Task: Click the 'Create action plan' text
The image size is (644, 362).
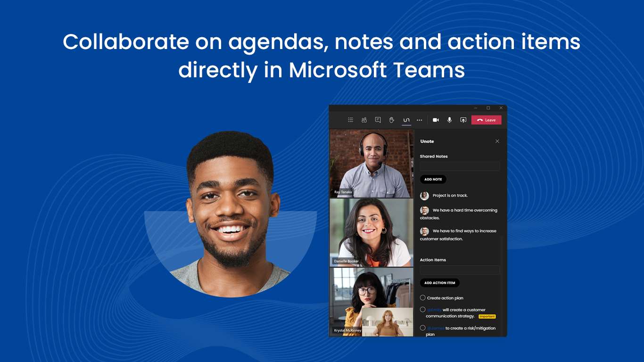Action: pos(445,298)
